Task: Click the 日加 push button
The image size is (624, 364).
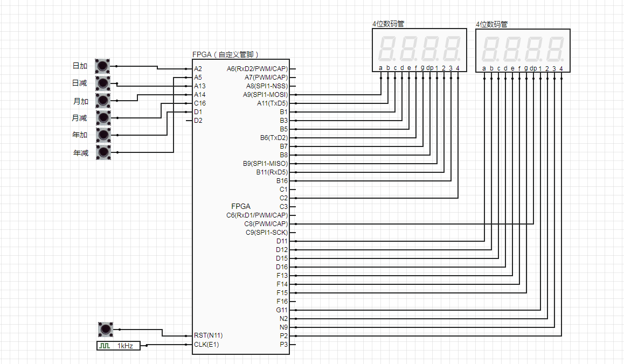Action: coord(103,66)
